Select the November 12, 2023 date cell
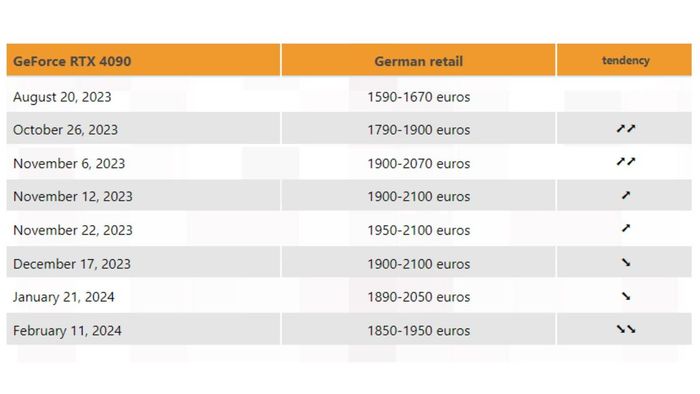Image resolution: width=700 pixels, height=394 pixels. 143,195
